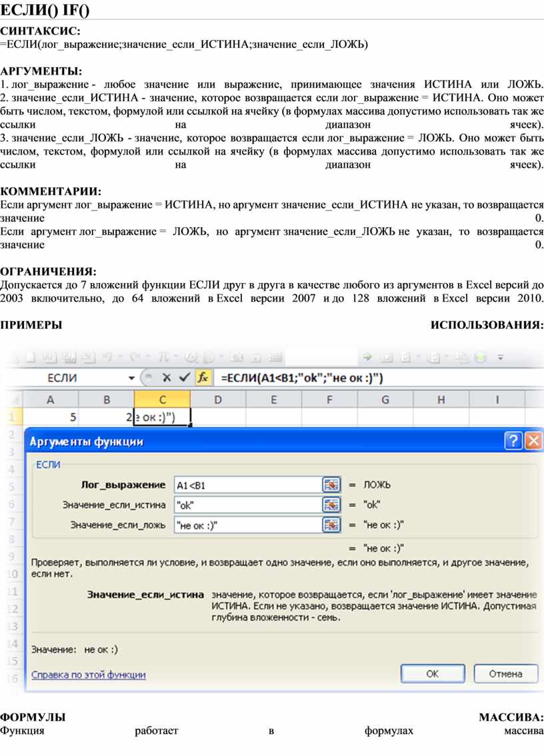This screenshot has height=756, width=544.
Task: Click the ОГРАНИЧЕНИЯ: heading
Action: pos(48,272)
